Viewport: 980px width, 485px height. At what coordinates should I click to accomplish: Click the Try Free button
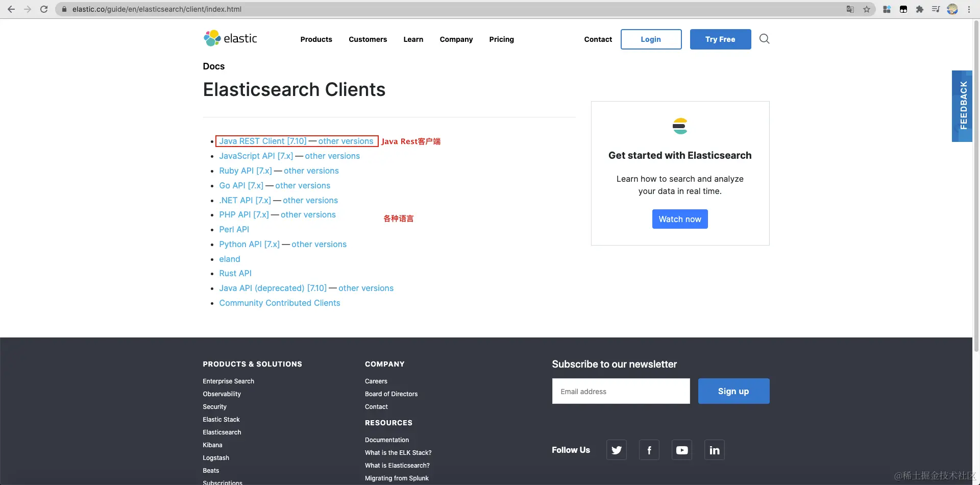[x=720, y=39]
